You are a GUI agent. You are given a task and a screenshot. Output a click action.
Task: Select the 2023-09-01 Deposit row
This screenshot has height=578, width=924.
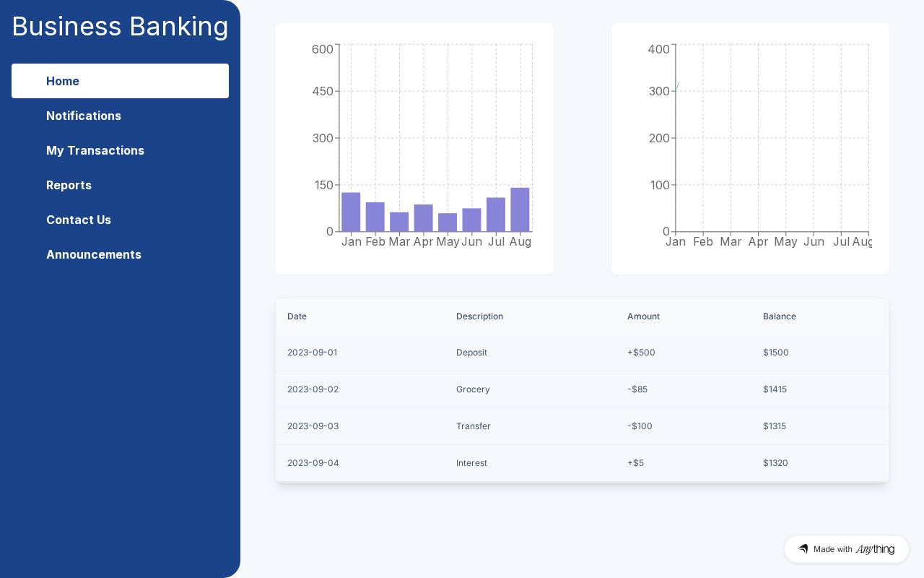[x=581, y=353]
